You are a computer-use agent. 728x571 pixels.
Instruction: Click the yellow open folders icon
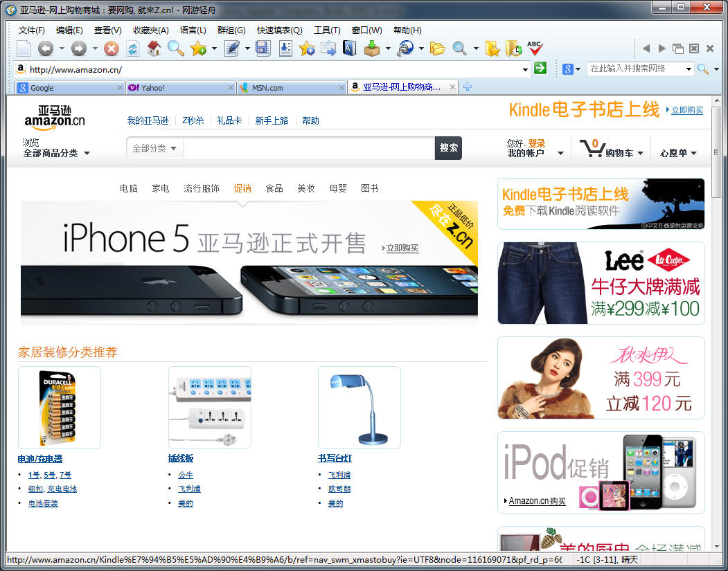(437, 48)
